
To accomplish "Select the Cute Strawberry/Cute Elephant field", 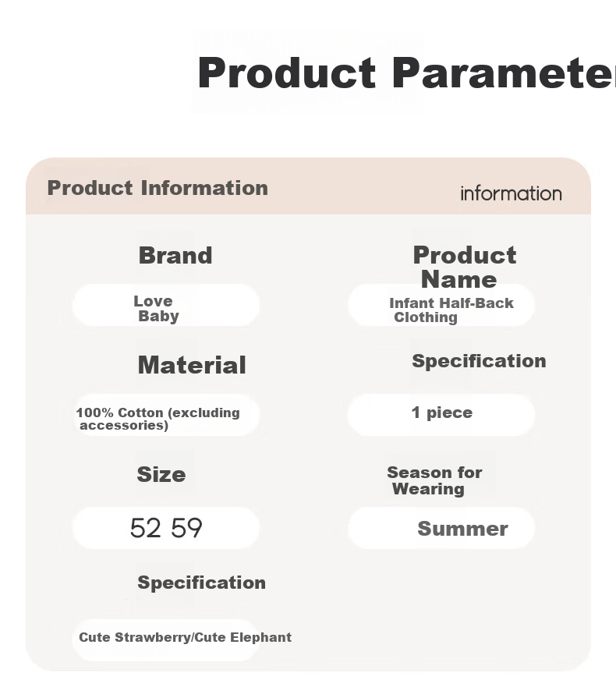I will point(166,640).
